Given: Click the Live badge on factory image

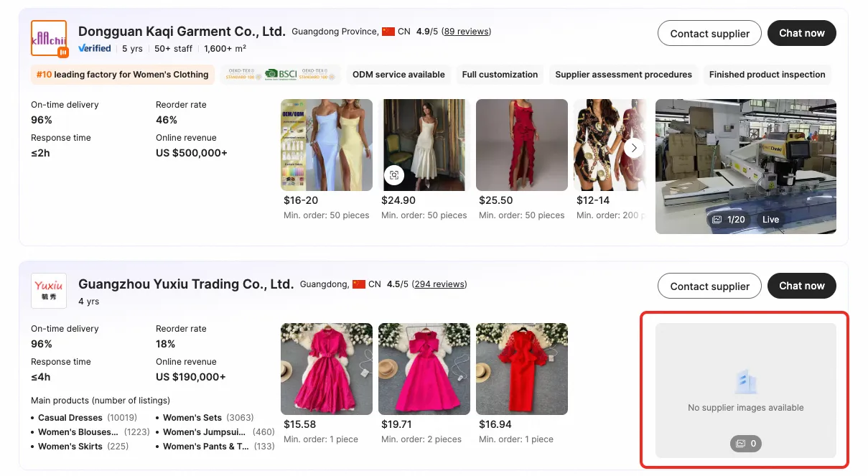Looking at the screenshot, I should point(770,220).
